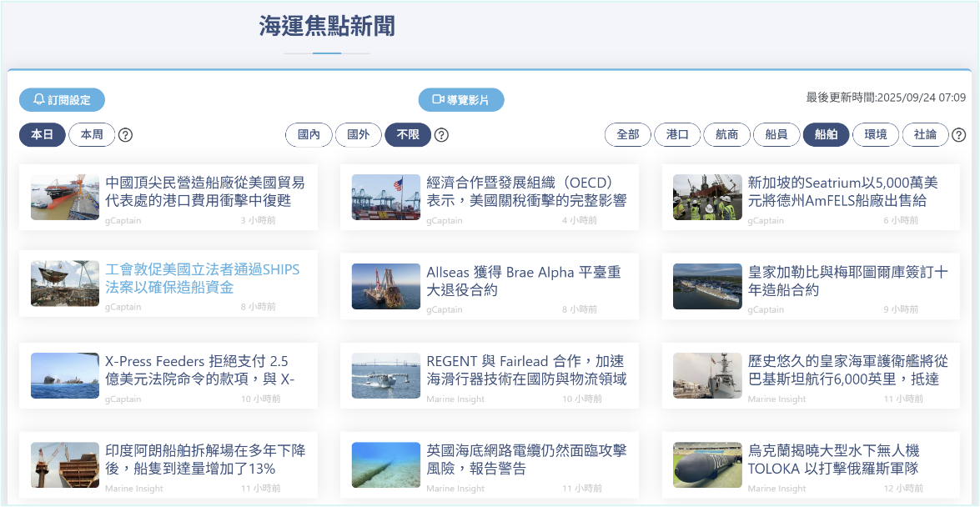Image resolution: width=980 pixels, height=507 pixels.
Task: Open X-Press Feeders court order article
Action: 196,370
